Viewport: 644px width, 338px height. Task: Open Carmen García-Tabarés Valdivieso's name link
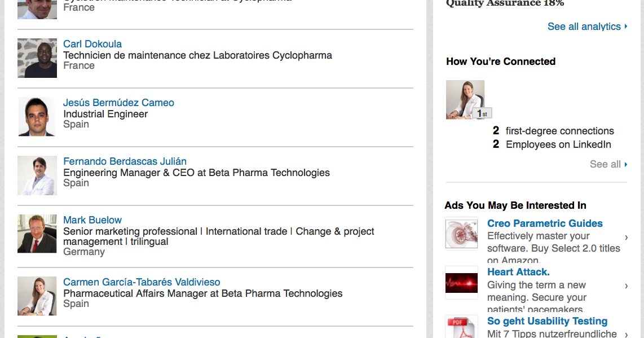click(x=142, y=282)
